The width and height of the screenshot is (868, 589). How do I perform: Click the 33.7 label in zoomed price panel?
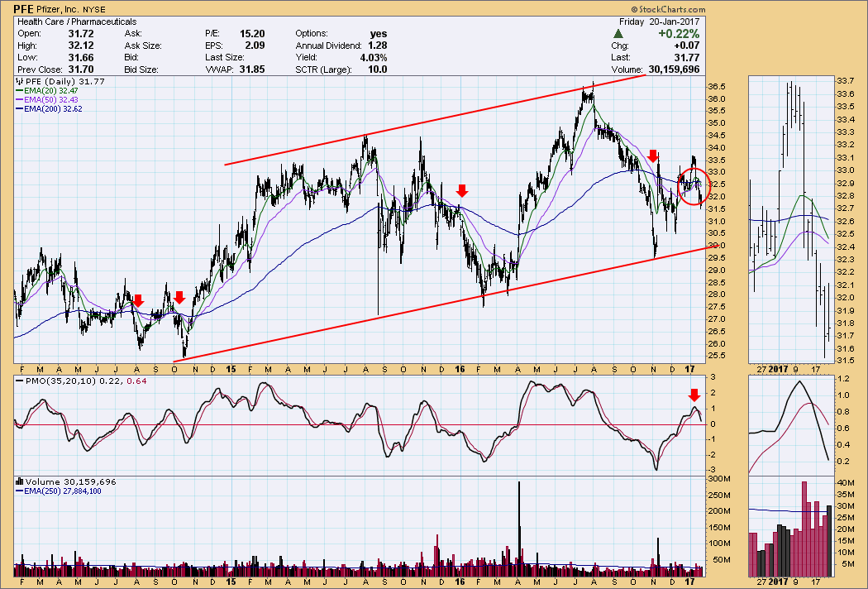pyautogui.click(x=846, y=81)
